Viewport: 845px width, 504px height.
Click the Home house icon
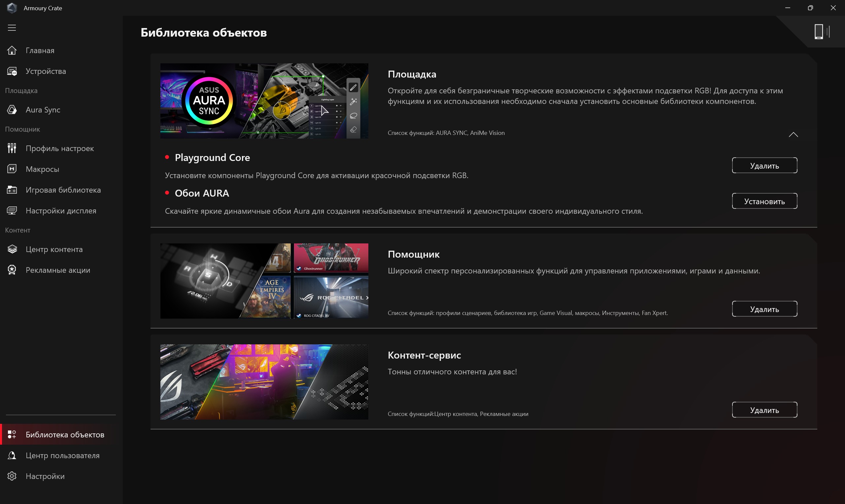click(x=12, y=50)
